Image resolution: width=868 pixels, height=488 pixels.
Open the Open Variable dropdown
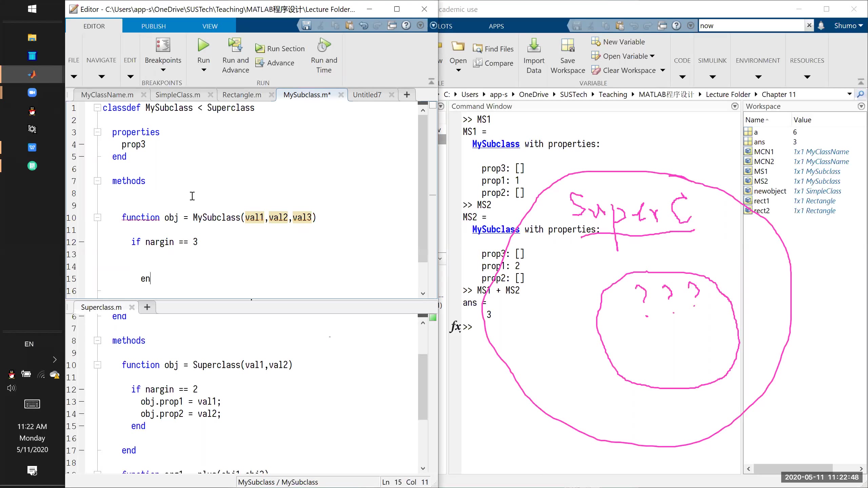pos(652,56)
